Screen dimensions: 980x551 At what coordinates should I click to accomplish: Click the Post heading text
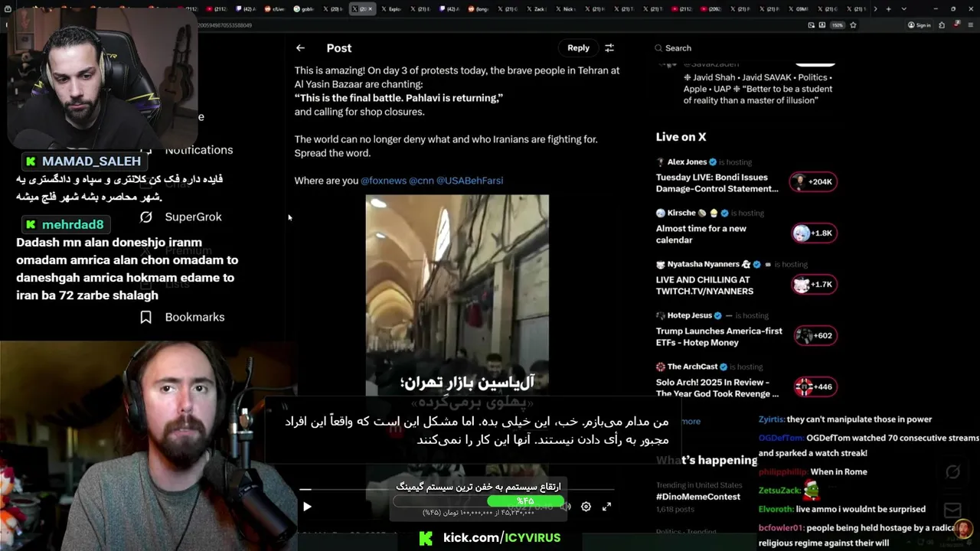[x=339, y=47]
